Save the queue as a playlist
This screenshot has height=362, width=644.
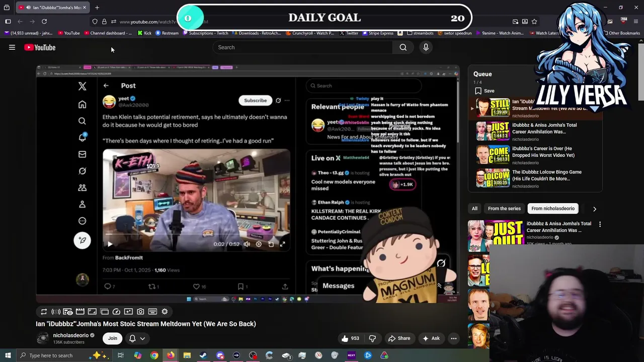485,91
